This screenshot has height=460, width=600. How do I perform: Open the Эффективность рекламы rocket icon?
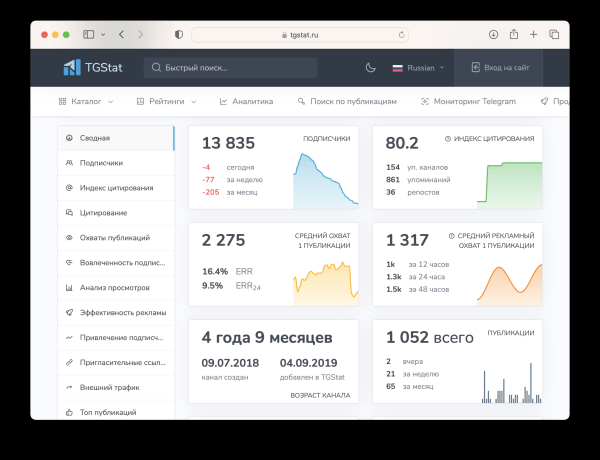pos(69,312)
